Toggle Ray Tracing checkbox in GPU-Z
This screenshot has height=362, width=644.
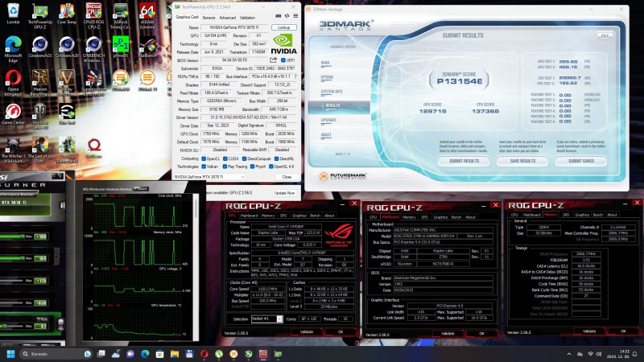pos(225,167)
